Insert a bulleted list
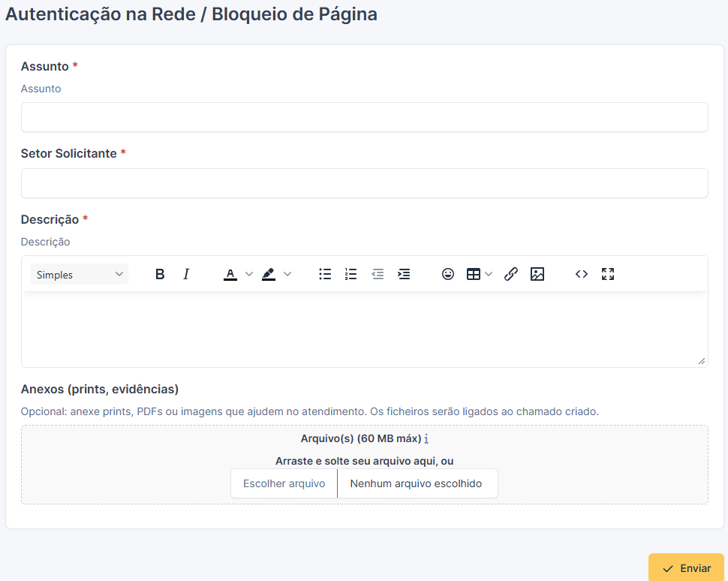Image resolution: width=728 pixels, height=581 pixels. 325,275
